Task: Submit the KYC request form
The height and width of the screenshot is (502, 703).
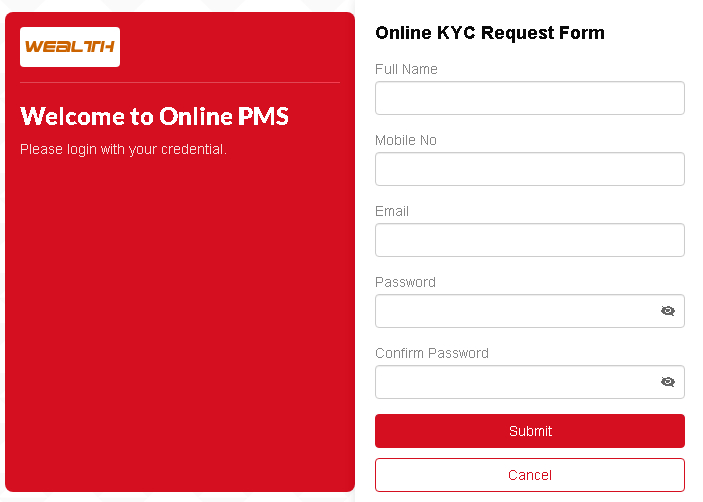Action: (529, 431)
